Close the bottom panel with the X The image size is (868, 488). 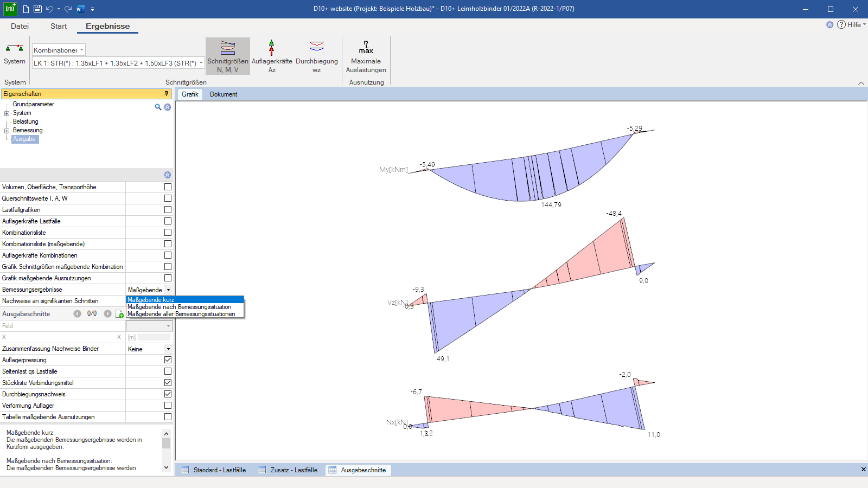click(x=863, y=470)
